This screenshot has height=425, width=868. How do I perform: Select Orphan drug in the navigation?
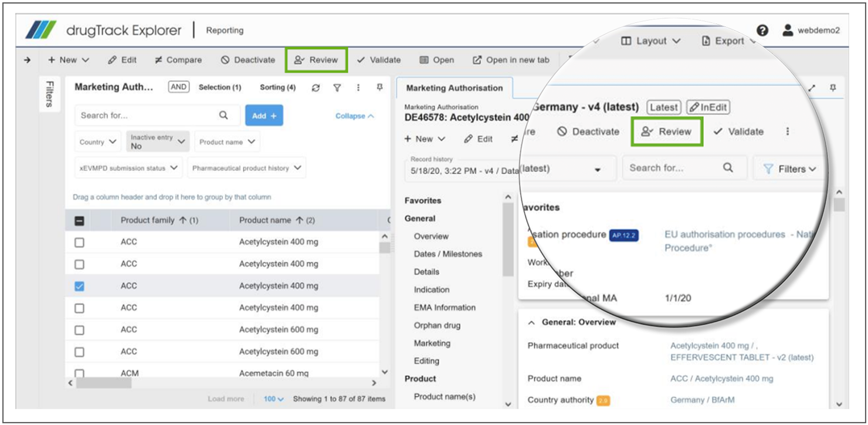[x=437, y=325]
